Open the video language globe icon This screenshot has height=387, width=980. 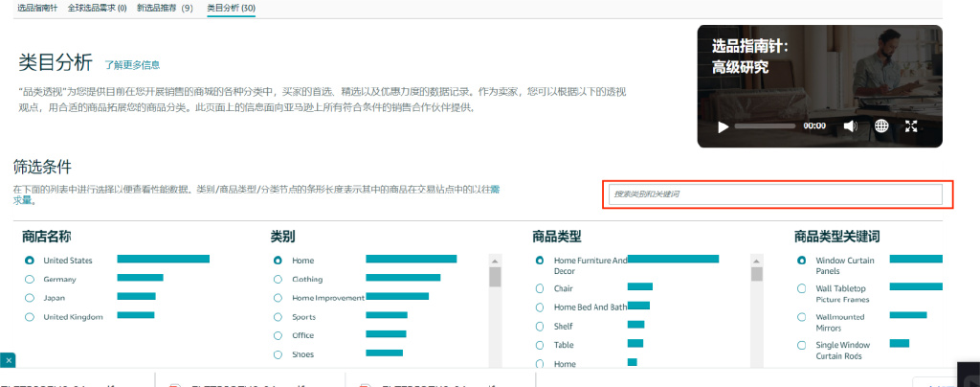(x=881, y=126)
